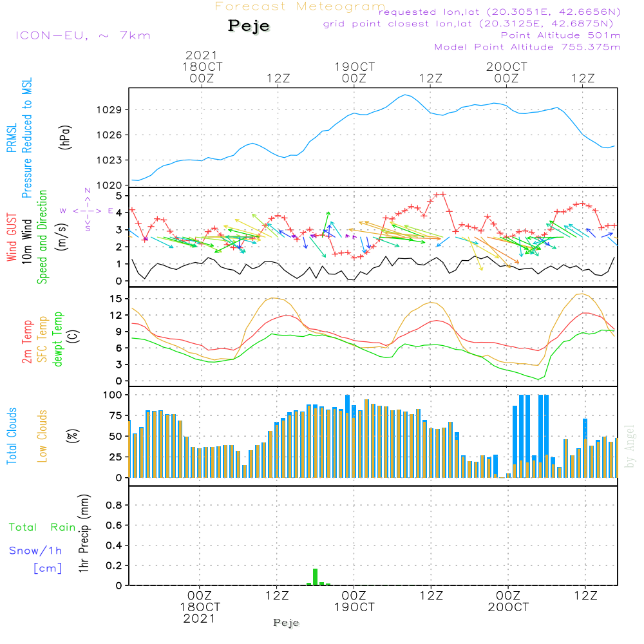Click the green 'dewpt Temp' label
644x644 pixels.
pyautogui.click(x=57, y=339)
